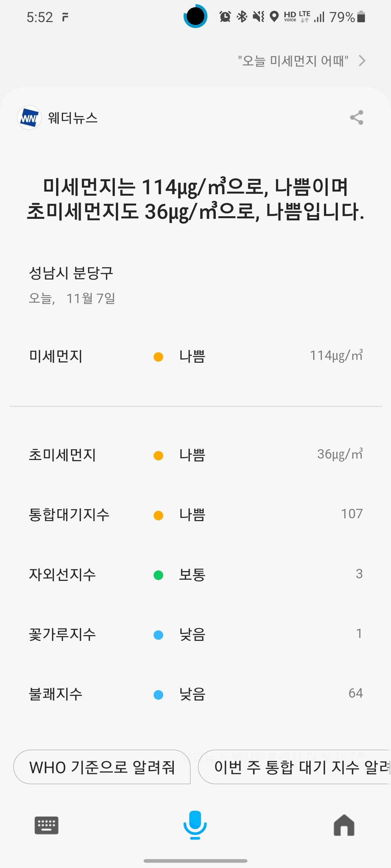Viewport: 391px width, 868px height.
Task: Tap the "WHO 기준으로 알려줘" suggestion
Action: coord(102,767)
